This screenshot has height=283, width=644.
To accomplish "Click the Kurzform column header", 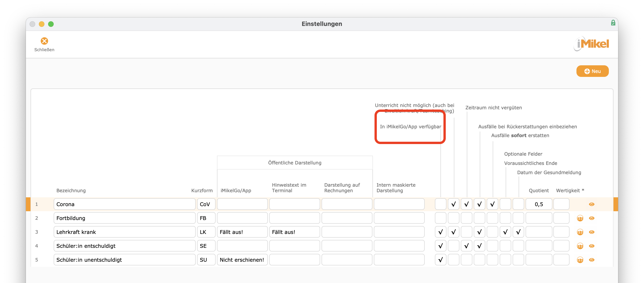I will point(202,190).
